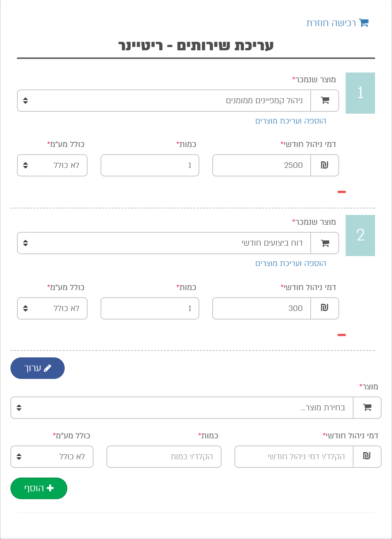Click the shopping cart icon beside רכישה חוזרת
The image size is (392, 539).
pos(364,23)
